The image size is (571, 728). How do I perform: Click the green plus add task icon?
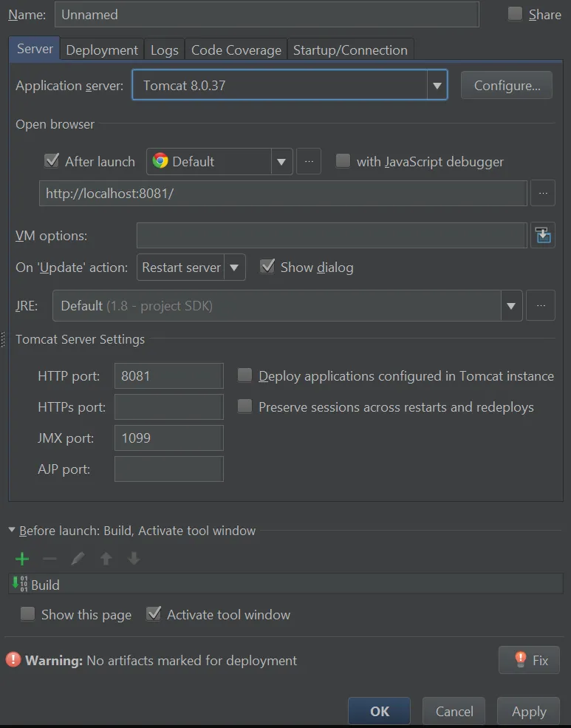tap(22, 559)
